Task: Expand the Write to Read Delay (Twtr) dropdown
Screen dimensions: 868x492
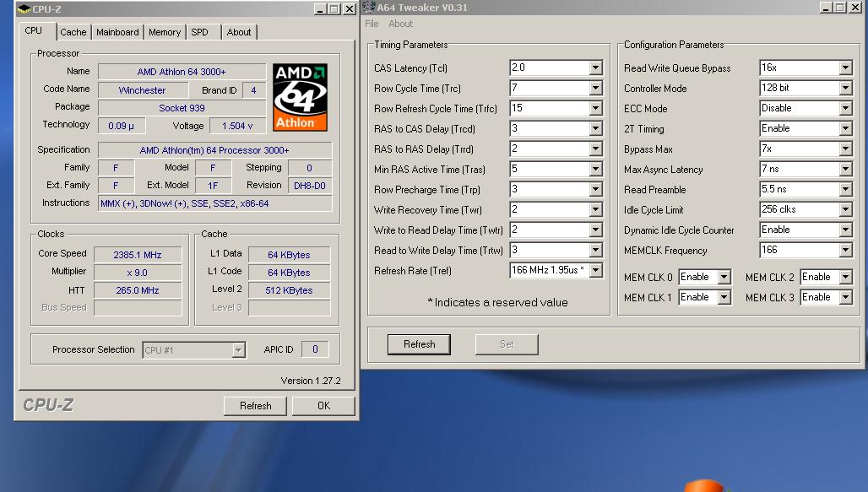Action: tap(595, 230)
